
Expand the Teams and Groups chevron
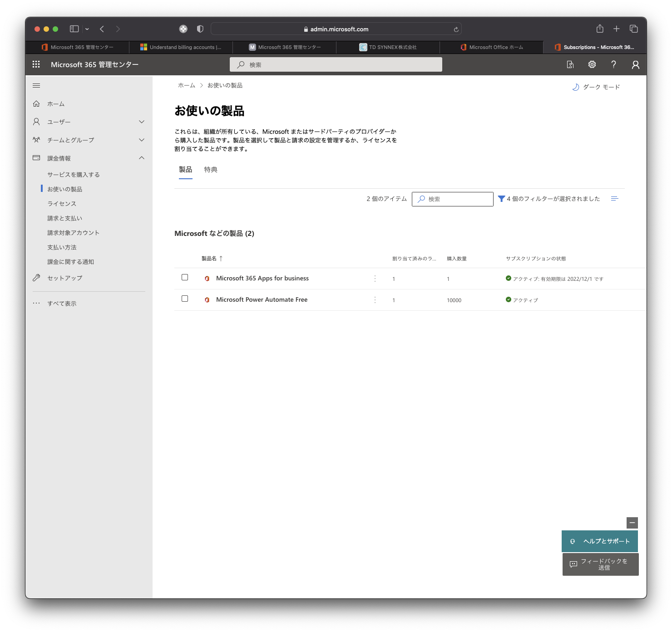[142, 140]
